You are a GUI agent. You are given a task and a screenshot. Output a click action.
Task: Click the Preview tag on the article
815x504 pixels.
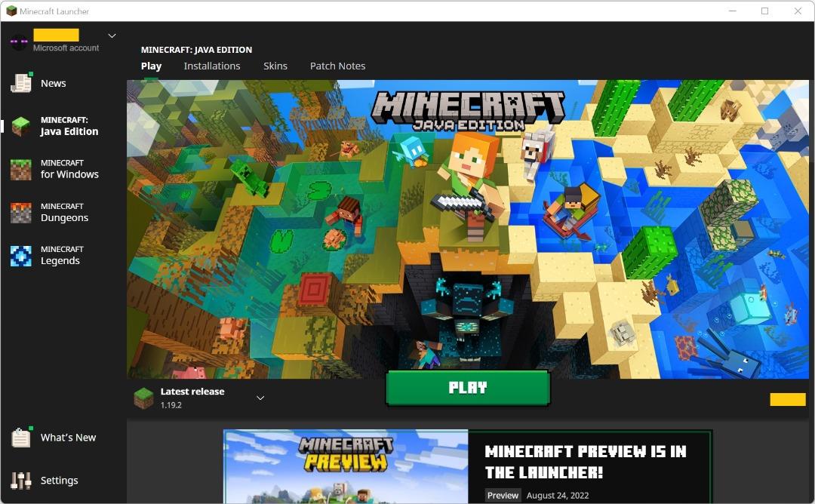[x=503, y=496]
